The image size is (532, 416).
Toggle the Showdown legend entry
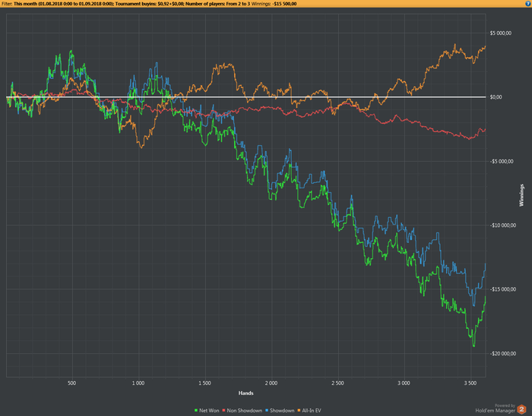(280, 410)
